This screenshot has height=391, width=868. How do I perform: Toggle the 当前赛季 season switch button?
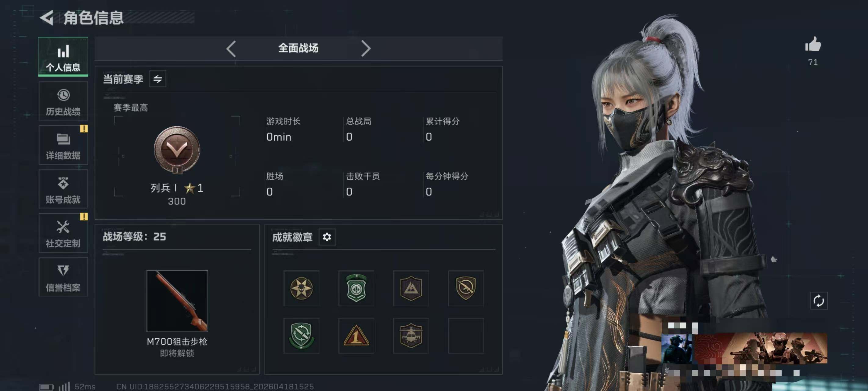[x=158, y=79]
